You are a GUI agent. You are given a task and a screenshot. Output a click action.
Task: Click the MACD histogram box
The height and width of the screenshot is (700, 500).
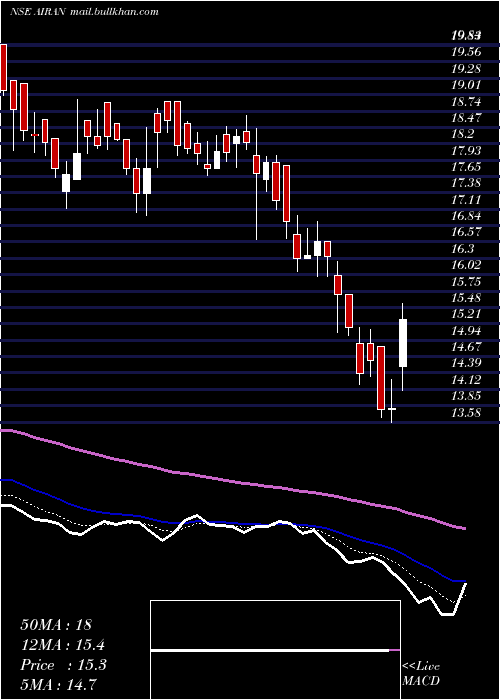click(275, 650)
